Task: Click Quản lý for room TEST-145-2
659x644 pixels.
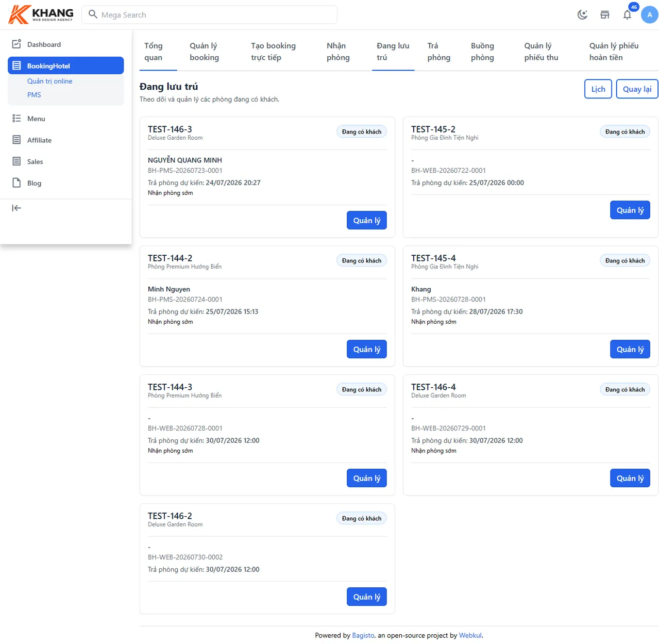Action: [630, 210]
